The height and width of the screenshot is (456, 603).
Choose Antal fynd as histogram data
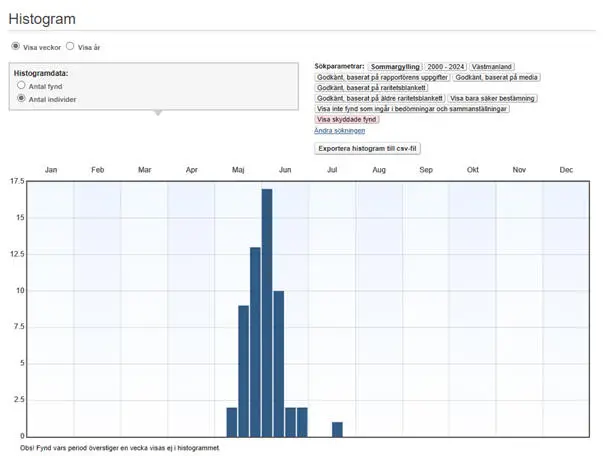pos(21,86)
